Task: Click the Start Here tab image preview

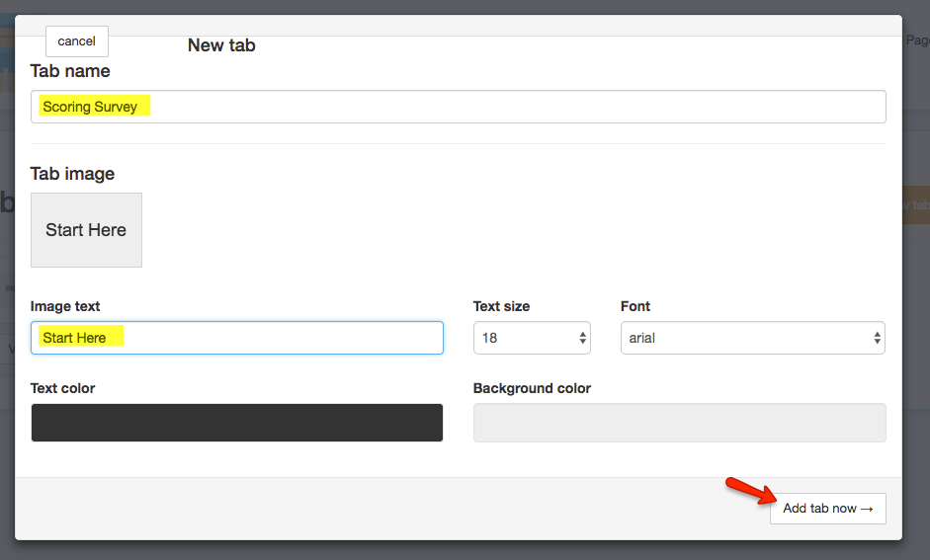Action: pyautogui.click(x=86, y=230)
